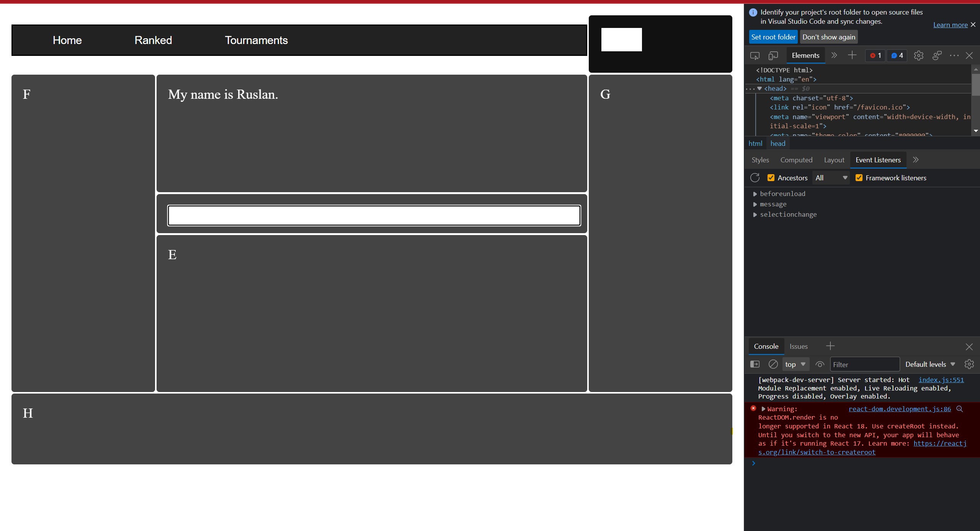Close the DevTools panel
This screenshot has width=980, height=531.
969,56
